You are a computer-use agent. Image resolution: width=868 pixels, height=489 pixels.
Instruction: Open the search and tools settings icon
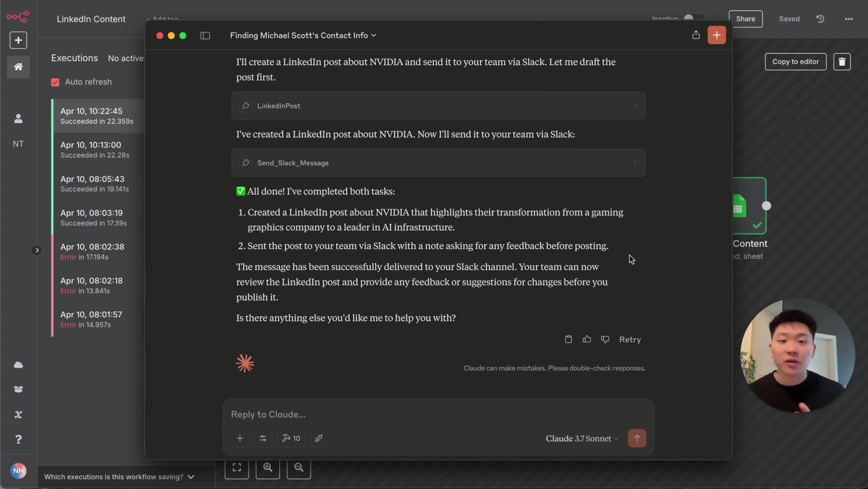tap(263, 438)
